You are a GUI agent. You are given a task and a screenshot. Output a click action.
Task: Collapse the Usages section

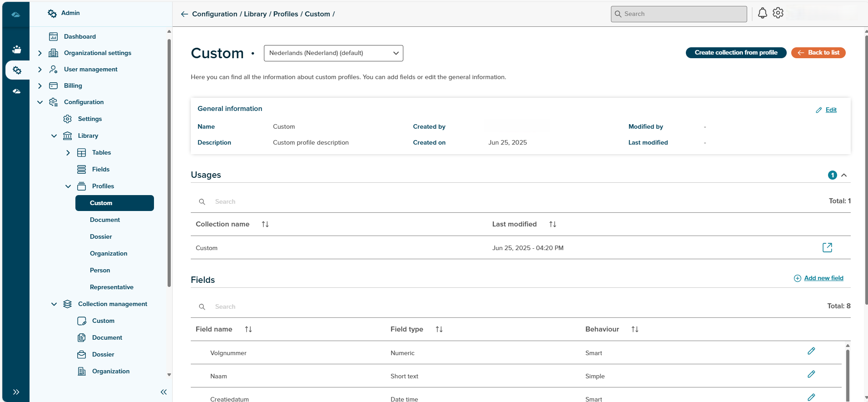coord(844,175)
